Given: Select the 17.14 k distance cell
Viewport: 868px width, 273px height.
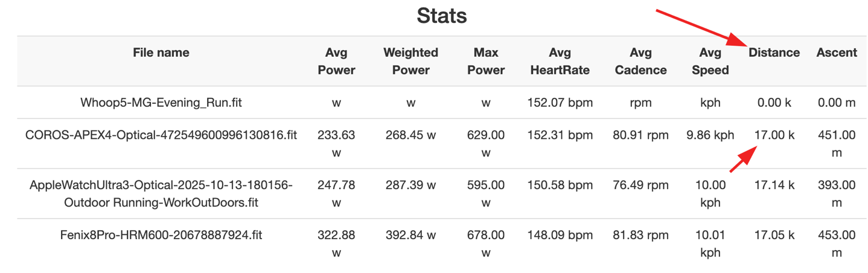Looking at the screenshot, I should 774,185.
